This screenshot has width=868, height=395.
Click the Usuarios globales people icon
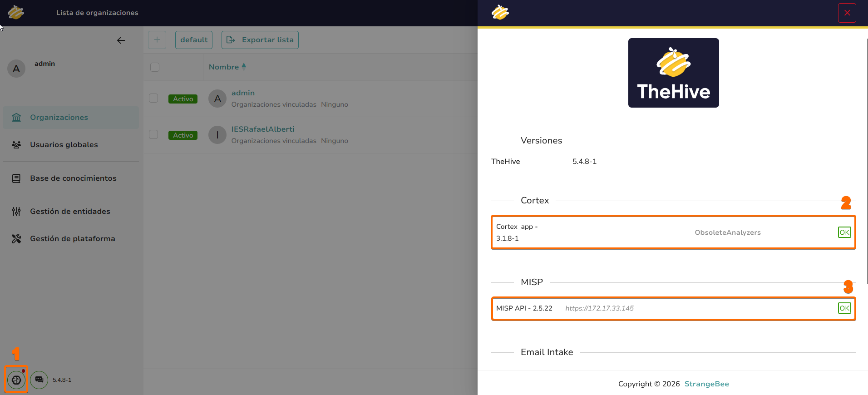coord(16,145)
